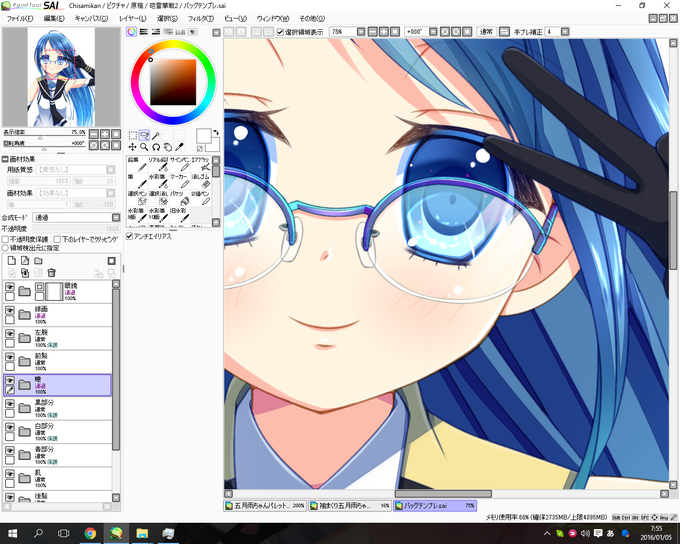The width and height of the screenshot is (680, 544).
Task: Toggle 選択領域表示 checkbox
Action: [280, 32]
